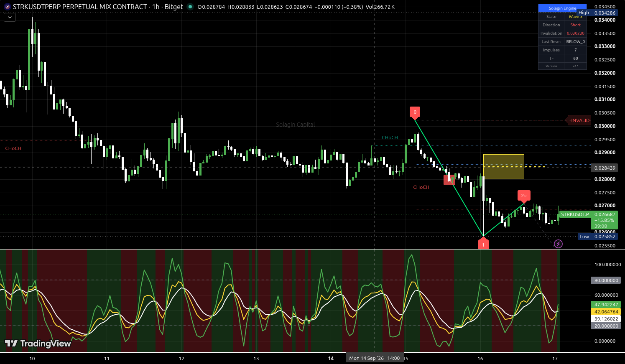Click the INVALID level label
The height and width of the screenshot is (364, 625).
click(580, 120)
